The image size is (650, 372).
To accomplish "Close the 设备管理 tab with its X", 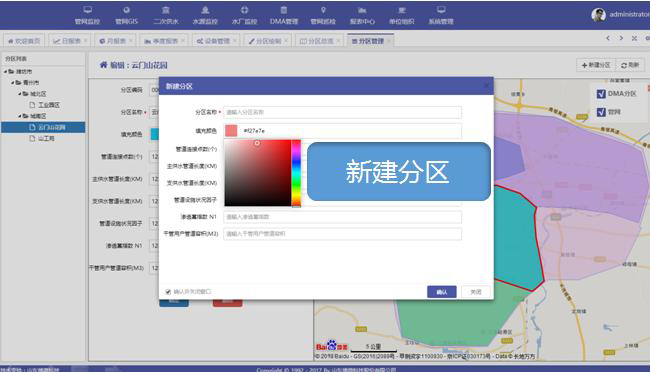I will point(235,41).
